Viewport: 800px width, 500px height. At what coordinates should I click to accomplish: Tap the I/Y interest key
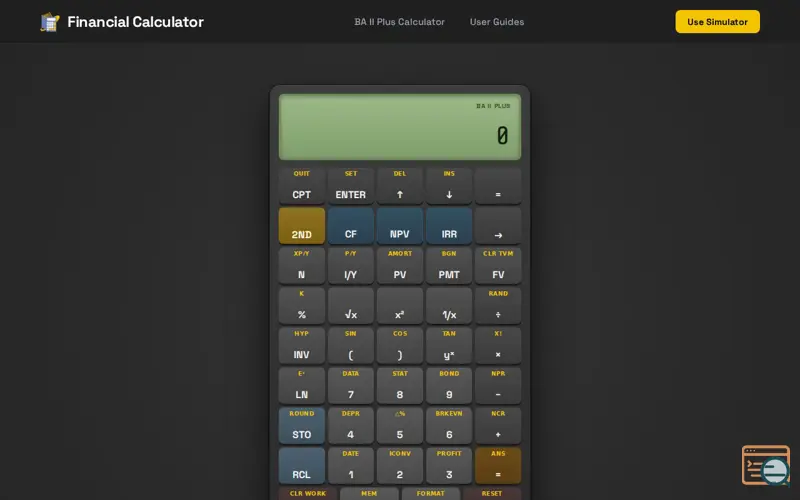point(351,266)
